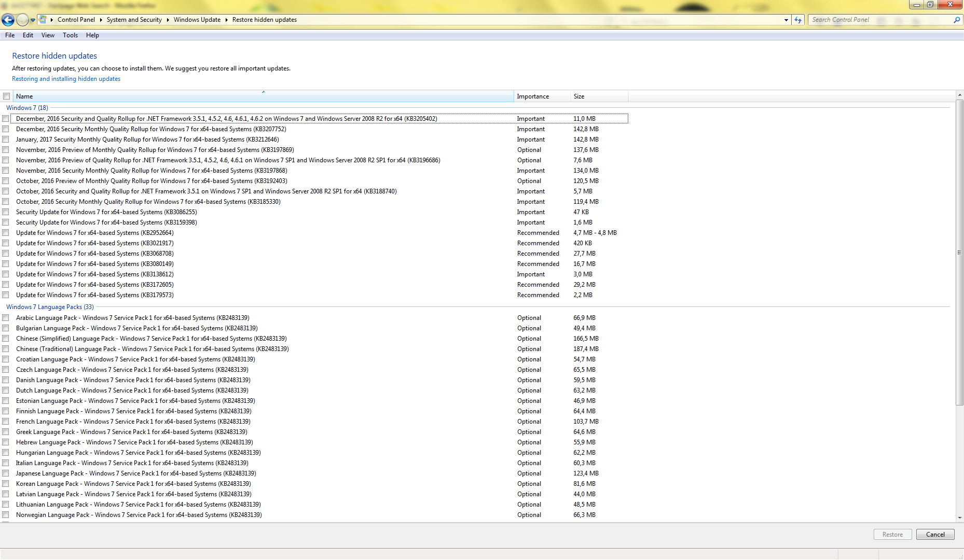The image size is (964, 560).
Task: Click 4,7 MB - 4,8 MB size value
Action: click(595, 233)
